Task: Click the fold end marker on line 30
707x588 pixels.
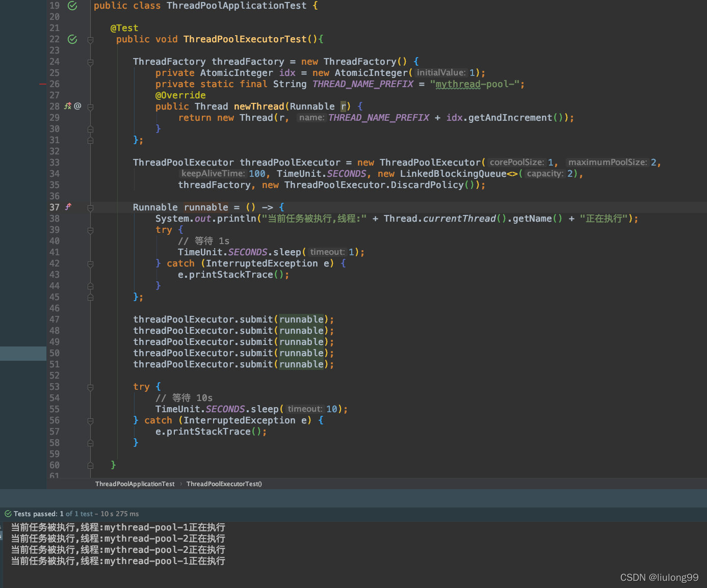Action: point(90,129)
